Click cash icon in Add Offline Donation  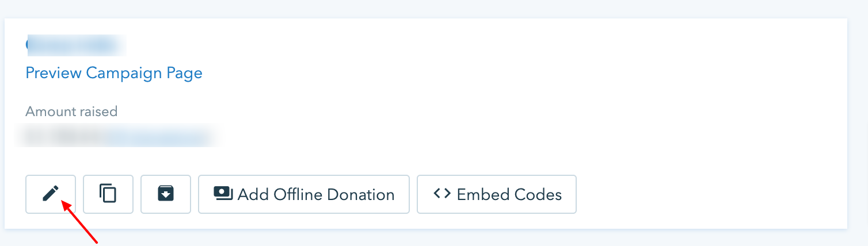(222, 194)
